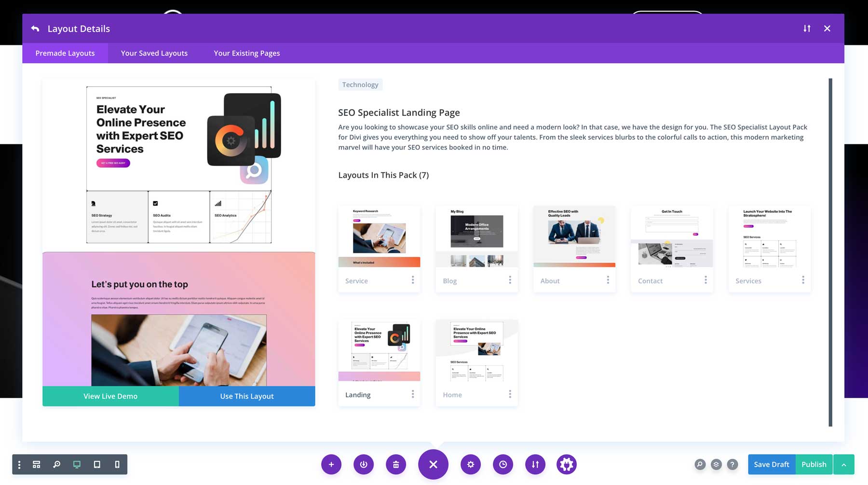The width and height of the screenshot is (868, 485).
Task: Open the help question mark icon
Action: (x=732, y=464)
